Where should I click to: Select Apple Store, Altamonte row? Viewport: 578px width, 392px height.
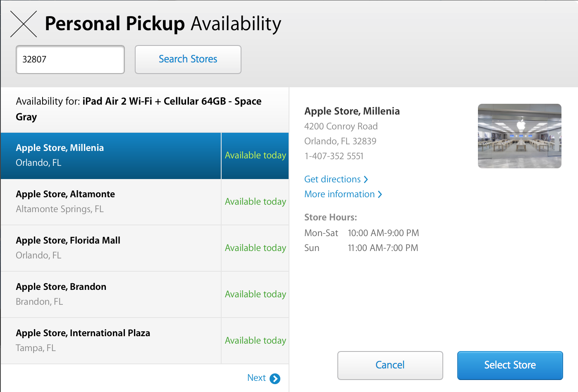(x=111, y=202)
